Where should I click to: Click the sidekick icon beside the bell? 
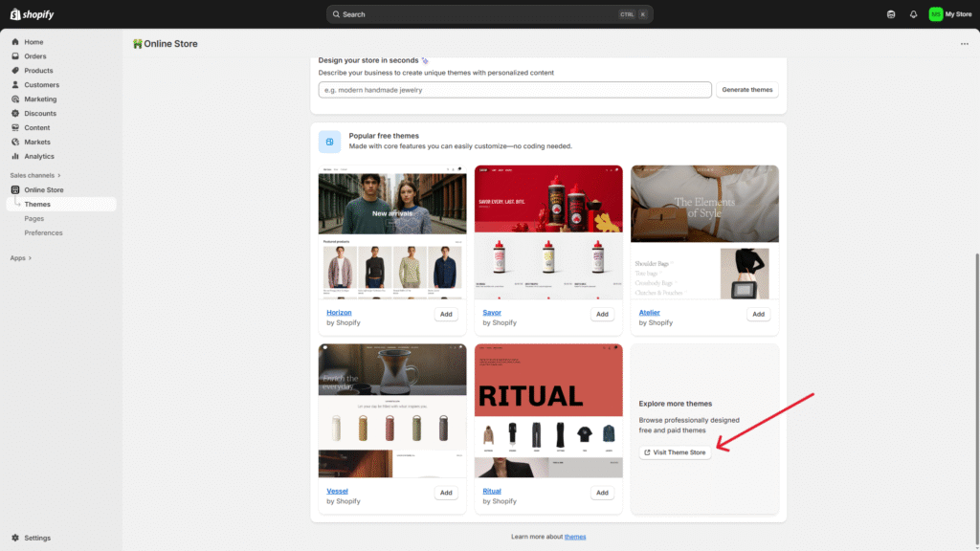892,14
